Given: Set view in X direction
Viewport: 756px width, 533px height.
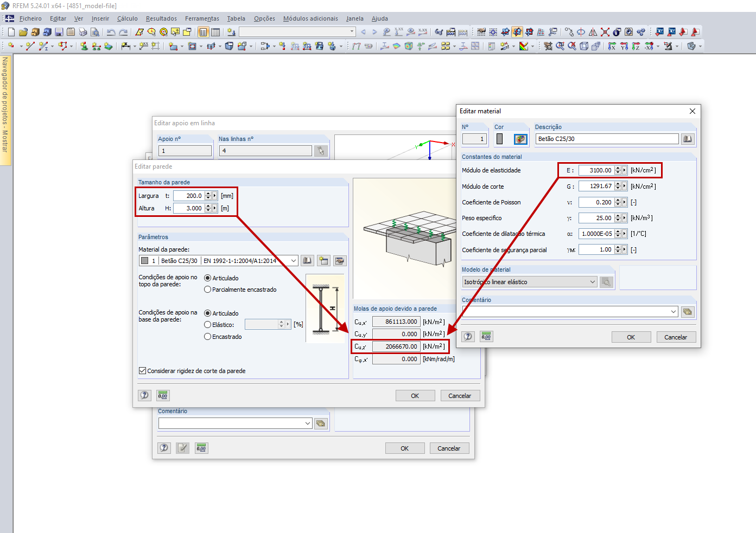Looking at the screenshot, I should point(612,46).
